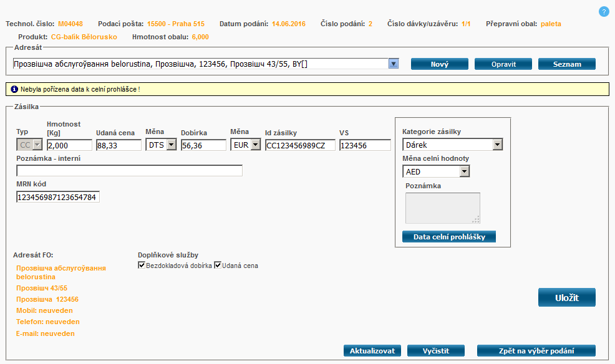This screenshot has height=364, width=615.
Task: Click the Vyčistit button
Action: [435, 351]
